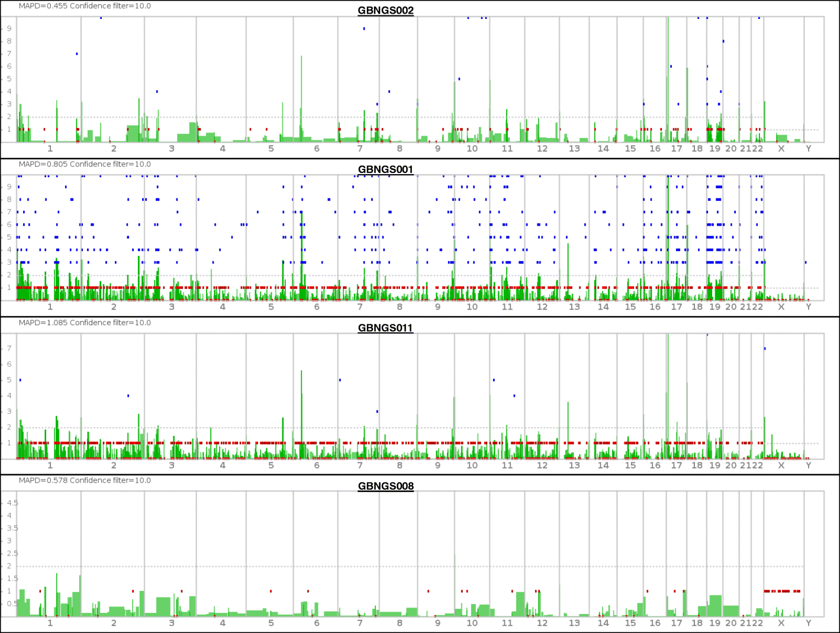Click y-axis value 7 in GBNGS011 plot
Viewport: 840px width, 633px height.
click(x=9, y=349)
